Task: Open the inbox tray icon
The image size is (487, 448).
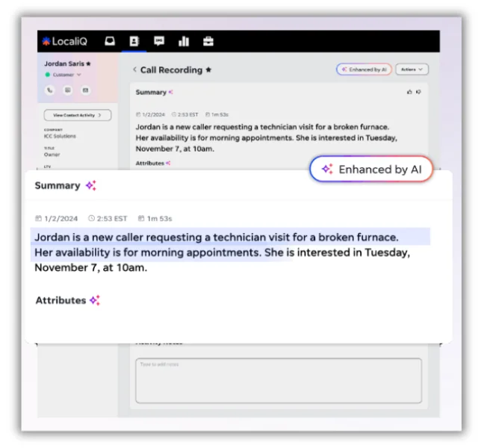Action: point(110,41)
